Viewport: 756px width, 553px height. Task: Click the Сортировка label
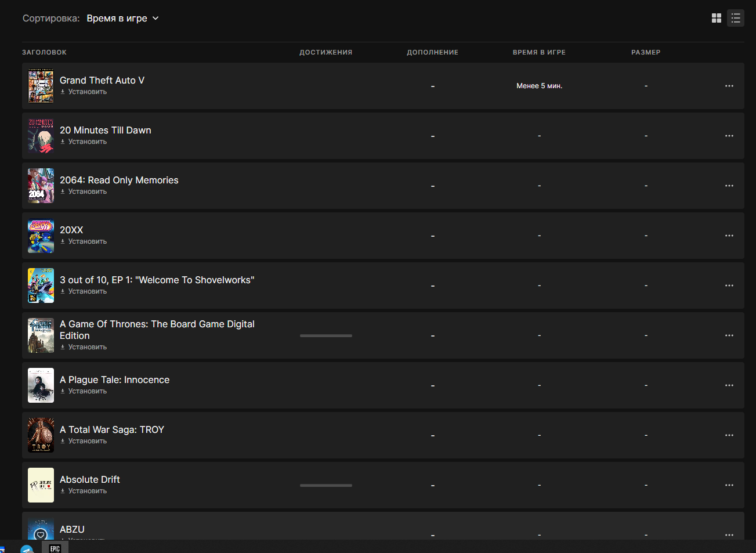point(51,19)
